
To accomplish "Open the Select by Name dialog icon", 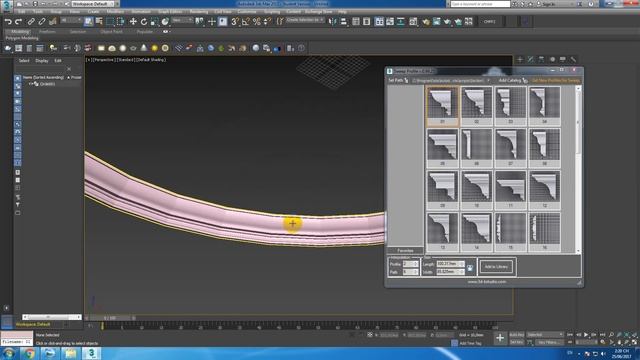I will coord(99,22).
